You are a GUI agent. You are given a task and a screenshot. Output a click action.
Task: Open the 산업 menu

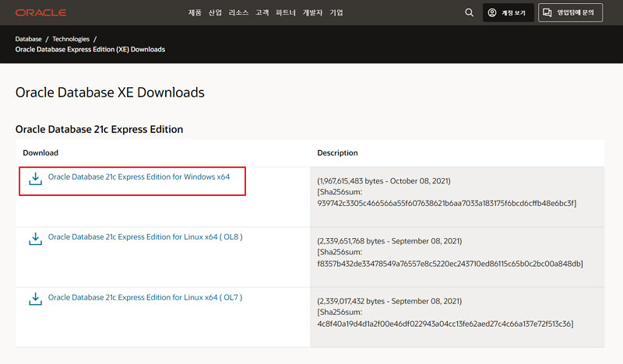215,12
